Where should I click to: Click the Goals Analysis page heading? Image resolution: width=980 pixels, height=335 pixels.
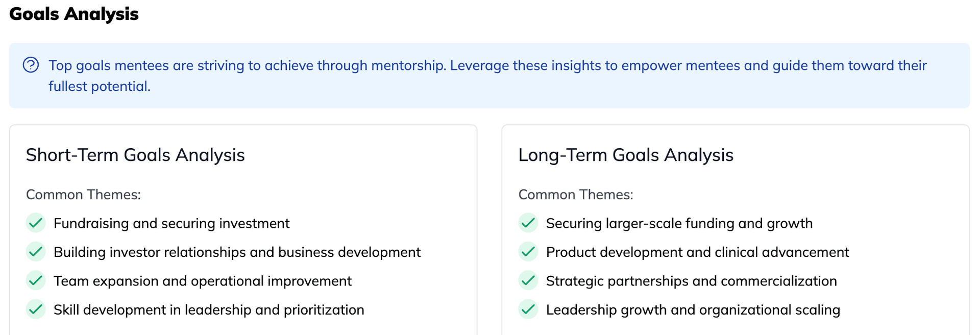tap(74, 14)
